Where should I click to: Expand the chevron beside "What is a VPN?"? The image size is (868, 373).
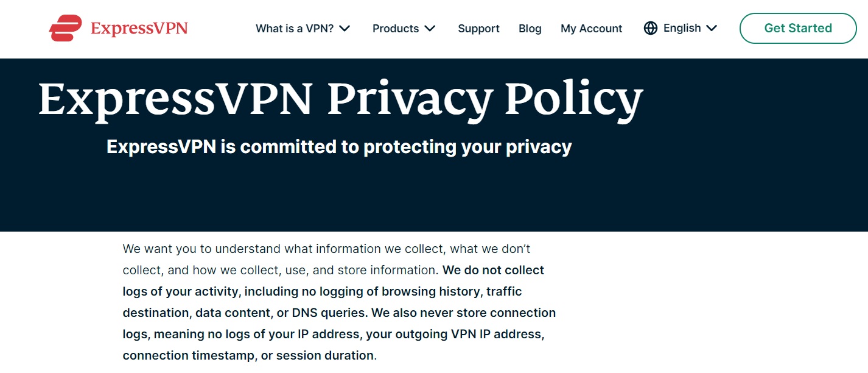pos(345,29)
